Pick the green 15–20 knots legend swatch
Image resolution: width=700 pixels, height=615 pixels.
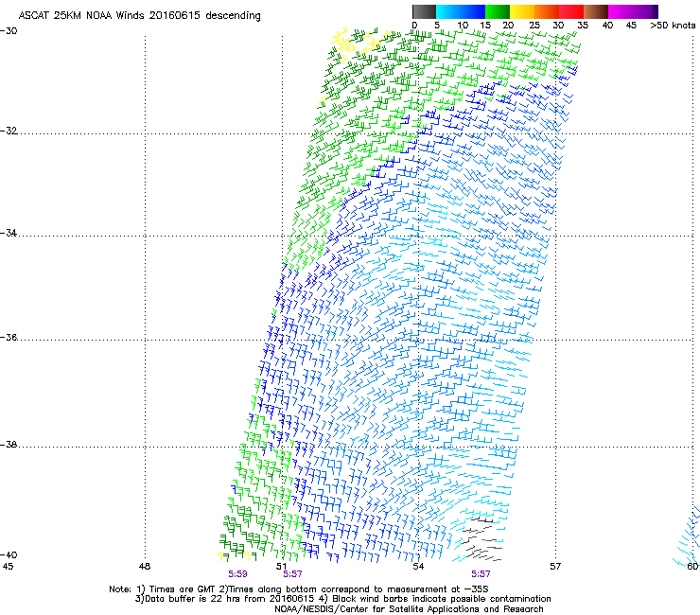(x=498, y=11)
